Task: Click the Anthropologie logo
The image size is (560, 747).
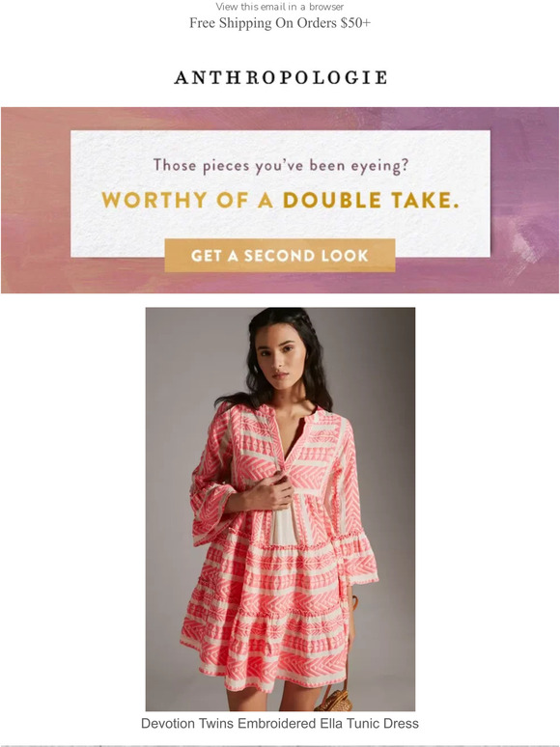Action: pyautogui.click(x=280, y=77)
